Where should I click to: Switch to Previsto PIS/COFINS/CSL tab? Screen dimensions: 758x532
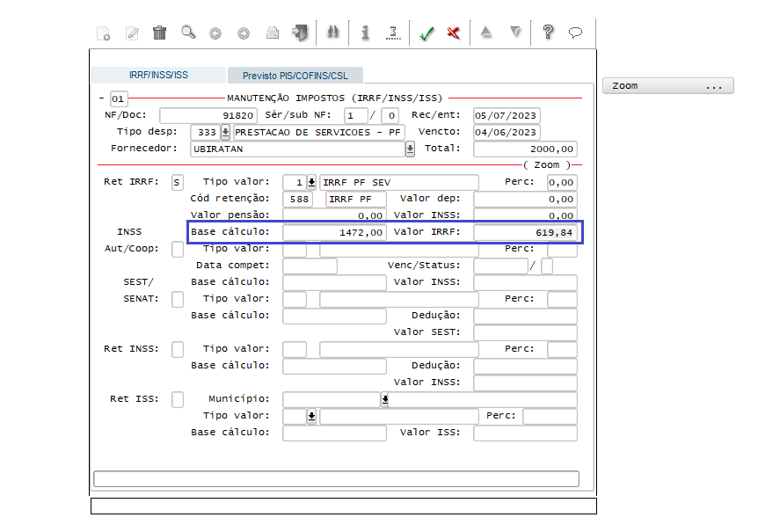pyautogui.click(x=295, y=76)
